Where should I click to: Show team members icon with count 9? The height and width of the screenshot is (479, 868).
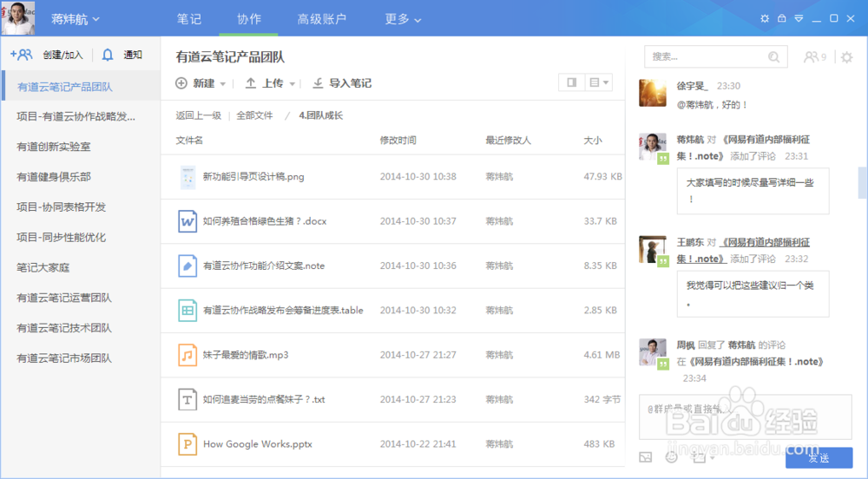click(x=815, y=56)
